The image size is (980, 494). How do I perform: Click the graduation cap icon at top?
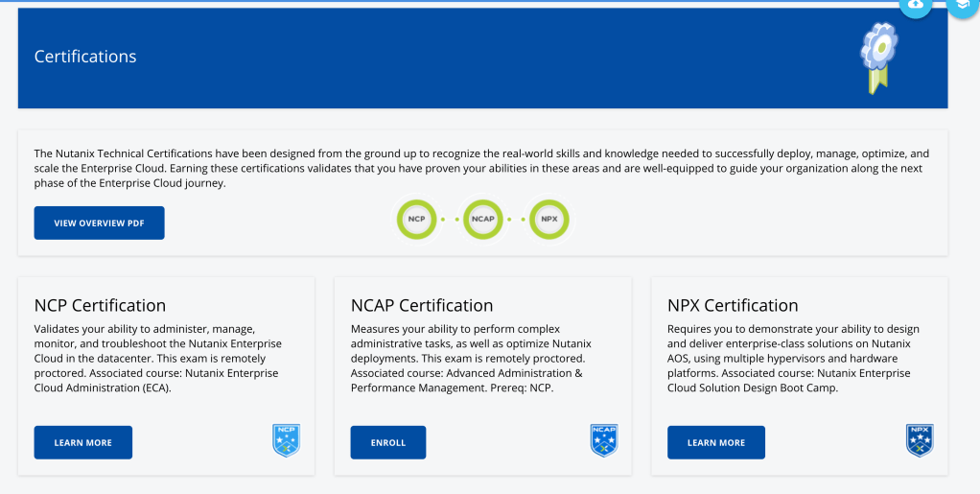pyautogui.click(x=962, y=5)
